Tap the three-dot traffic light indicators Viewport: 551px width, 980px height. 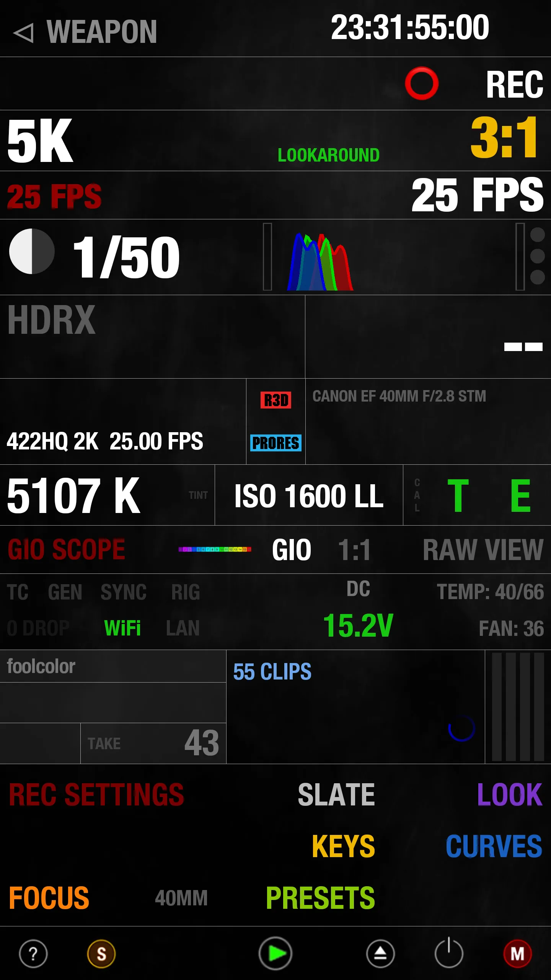pyautogui.click(x=537, y=256)
